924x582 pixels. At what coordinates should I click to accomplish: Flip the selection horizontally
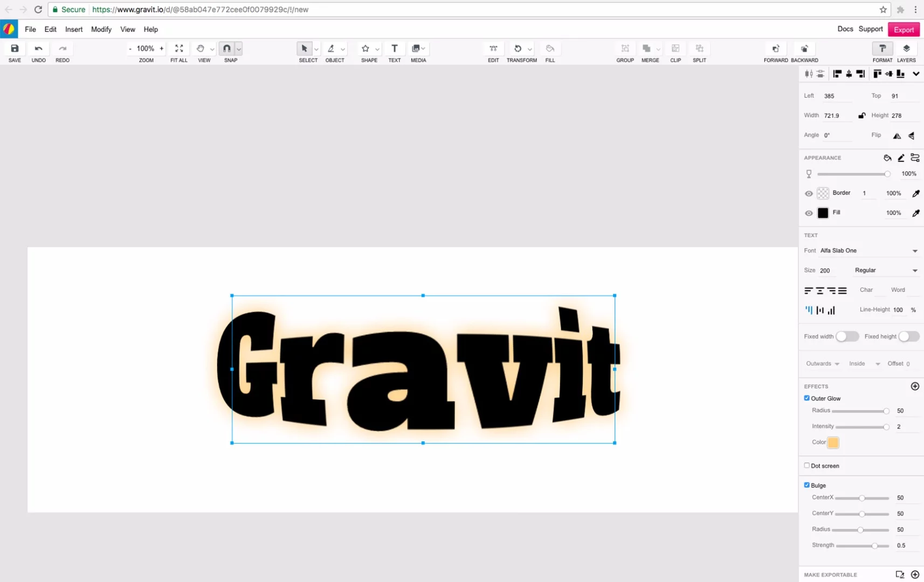point(897,136)
